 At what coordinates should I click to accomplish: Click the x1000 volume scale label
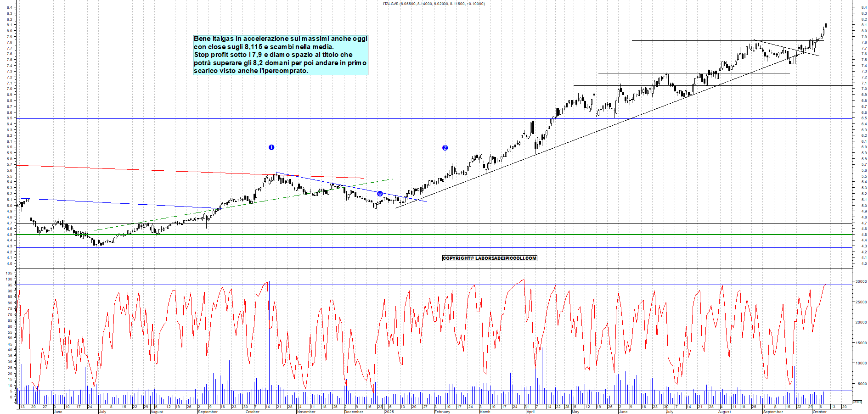click(857, 402)
